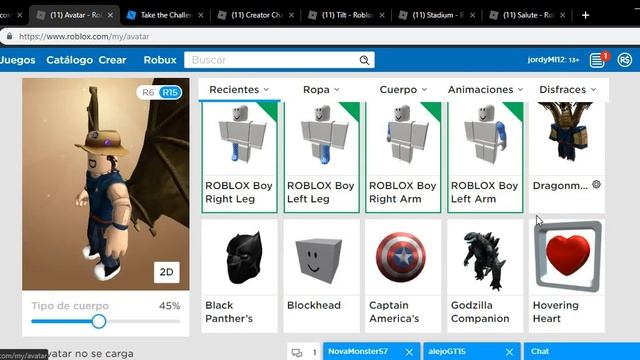Close the Salute browser tab
Image resolution: width=640 pixels, height=360 pixels.
coord(563,15)
